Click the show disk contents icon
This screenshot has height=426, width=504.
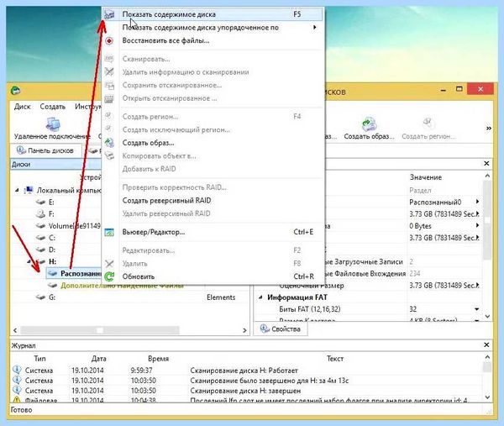tap(109, 14)
